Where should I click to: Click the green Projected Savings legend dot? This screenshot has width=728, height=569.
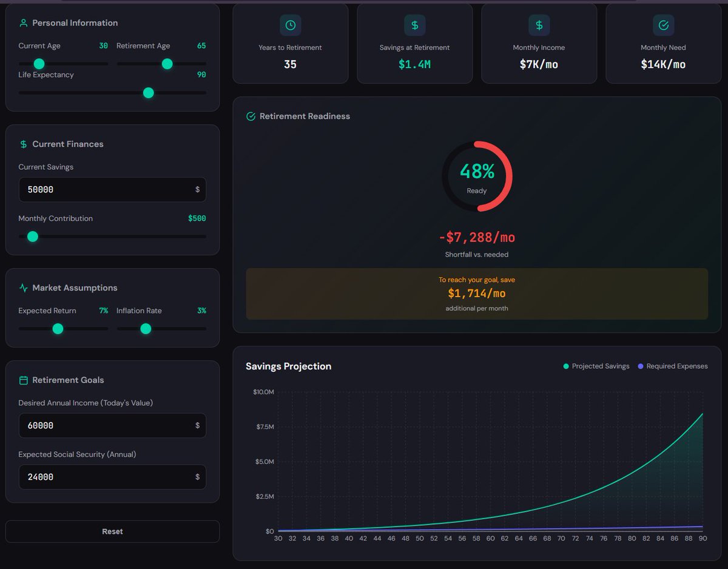pos(566,366)
